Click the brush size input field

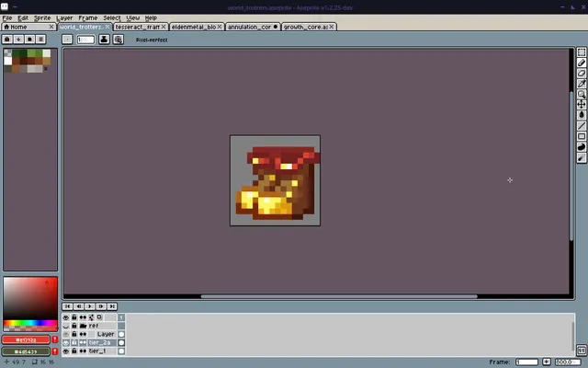[x=85, y=40]
